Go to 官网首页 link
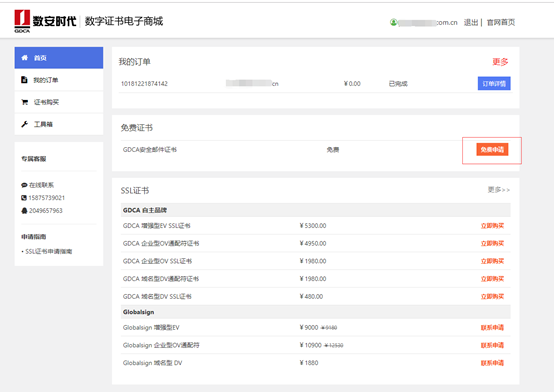The height and width of the screenshot is (392, 554). tap(501, 22)
